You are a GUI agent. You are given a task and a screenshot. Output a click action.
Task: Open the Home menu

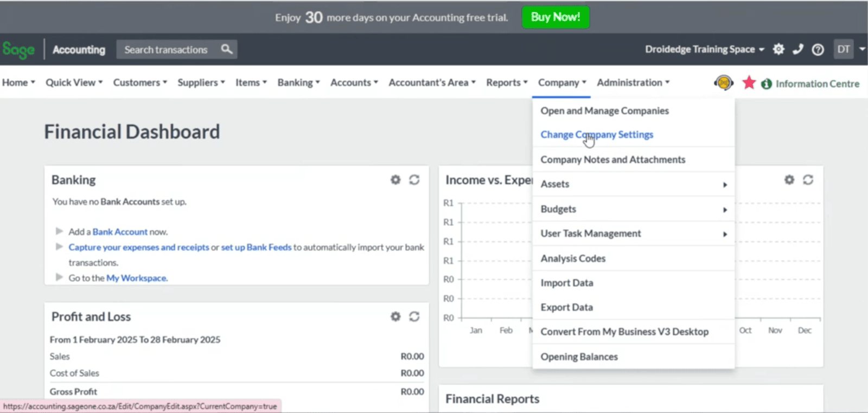pyautogui.click(x=18, y=82)
